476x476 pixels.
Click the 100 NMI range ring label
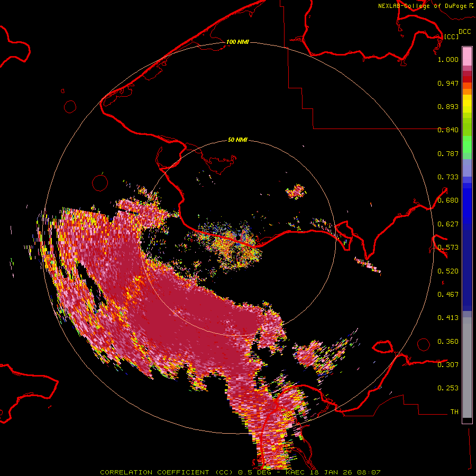tap(237, 42)
